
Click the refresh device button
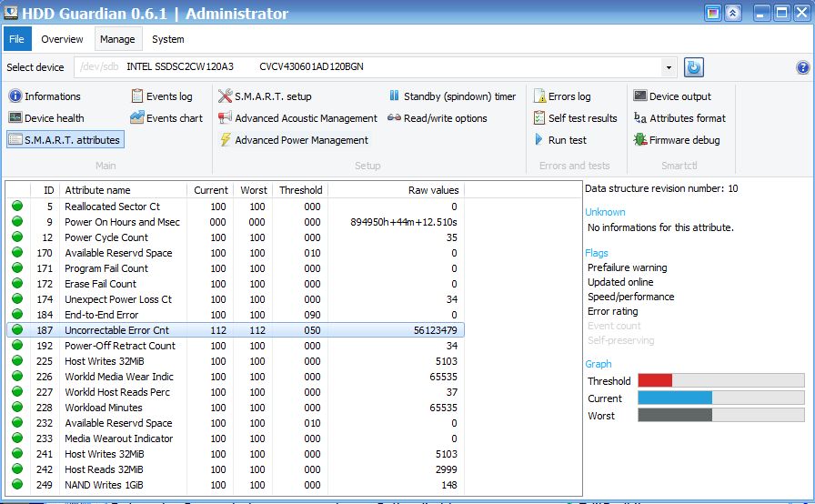tap(693, 67)
